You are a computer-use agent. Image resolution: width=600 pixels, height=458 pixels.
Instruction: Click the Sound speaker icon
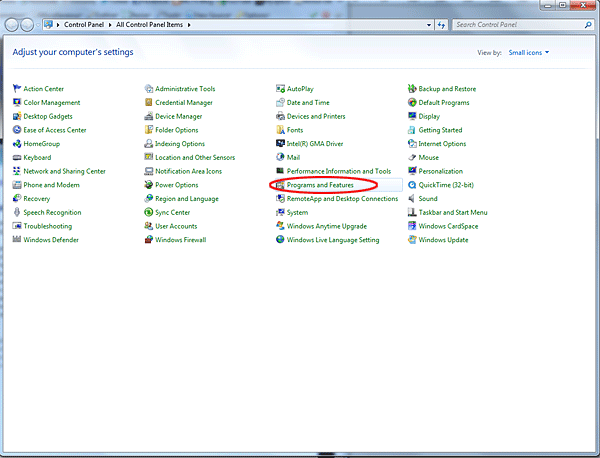click(x=412, y=199)
